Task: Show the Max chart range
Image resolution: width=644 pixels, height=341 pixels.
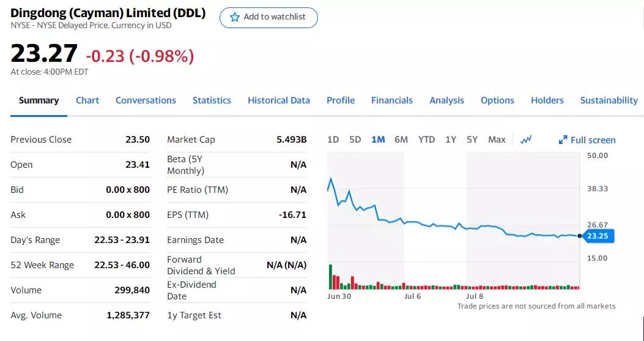Action: pyautogui.click(x=497, y=140)
